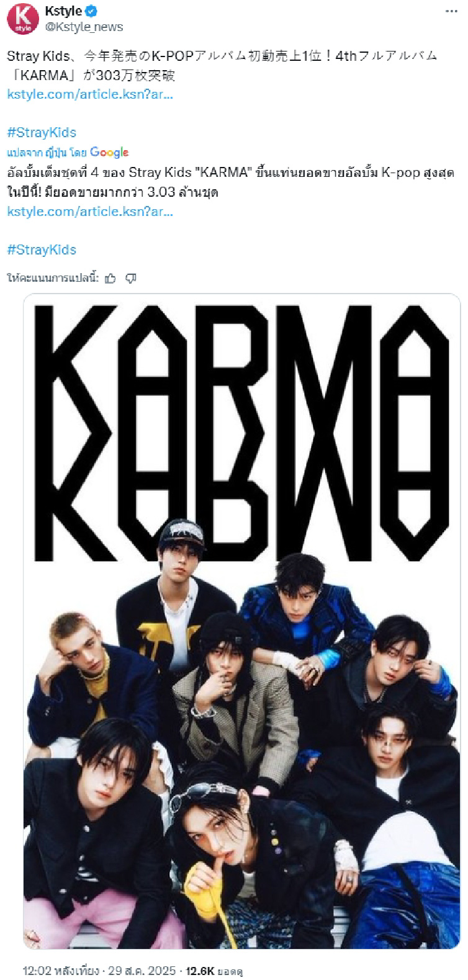Click the blue verified badge next to Kstyle
This screenshot has width=468, height=980.
91,11
